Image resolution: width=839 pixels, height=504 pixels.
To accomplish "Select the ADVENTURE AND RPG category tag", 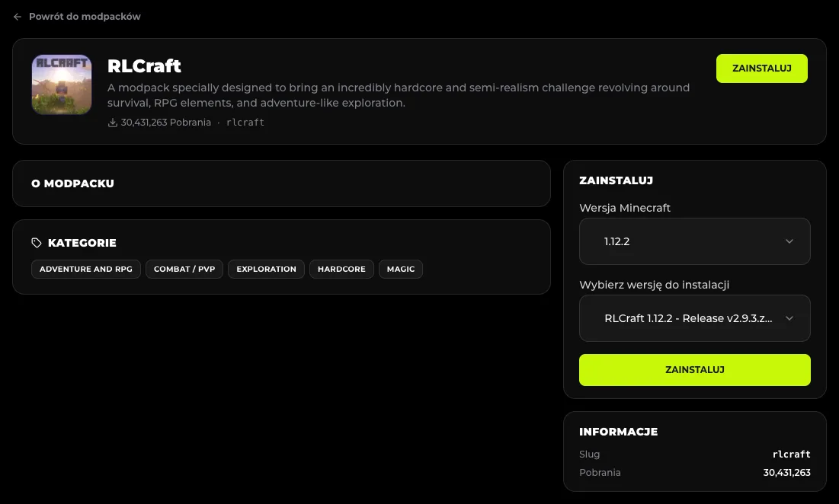I will coord(85,269).
